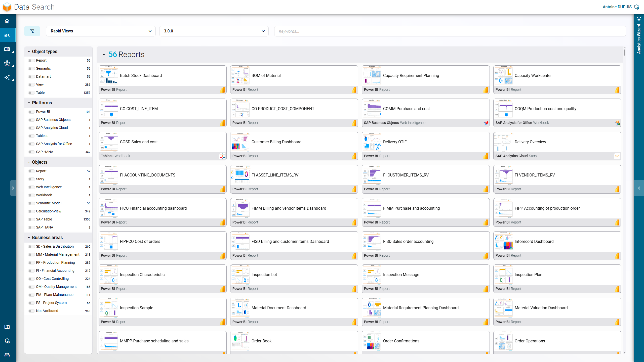Toggle the PP - Production Planning filter
Screen dimensions: 644x362
[x=31, y=263]
